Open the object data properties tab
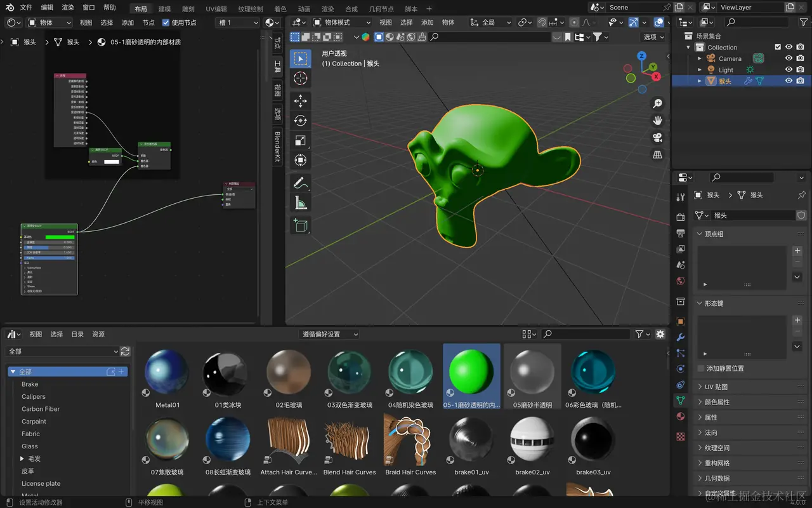 (681, 401)
